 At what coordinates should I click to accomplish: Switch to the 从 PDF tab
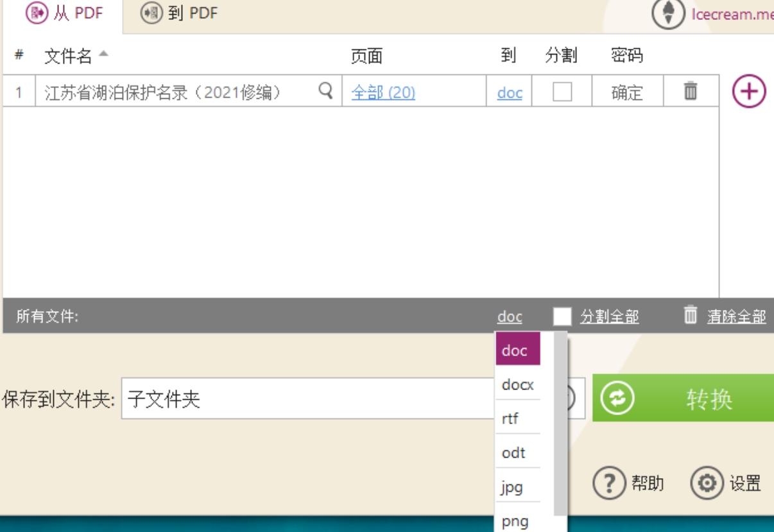coord(62,14)
